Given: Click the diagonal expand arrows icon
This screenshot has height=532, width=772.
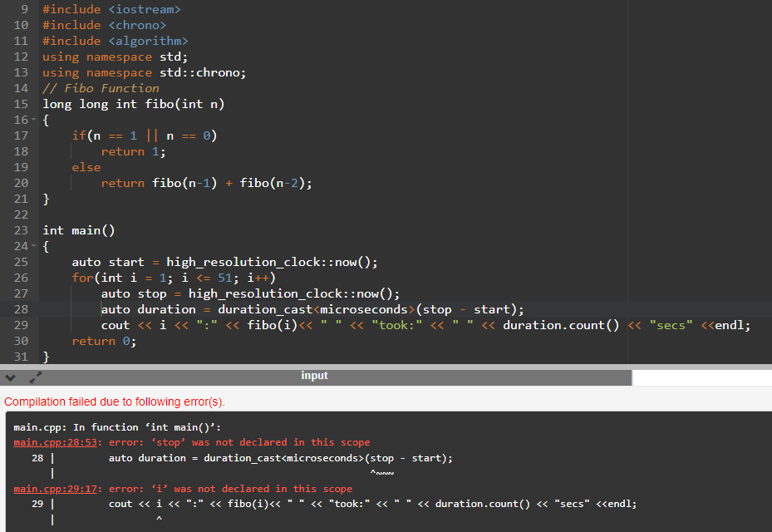Looking at the screenshot, I should point(35,376).
